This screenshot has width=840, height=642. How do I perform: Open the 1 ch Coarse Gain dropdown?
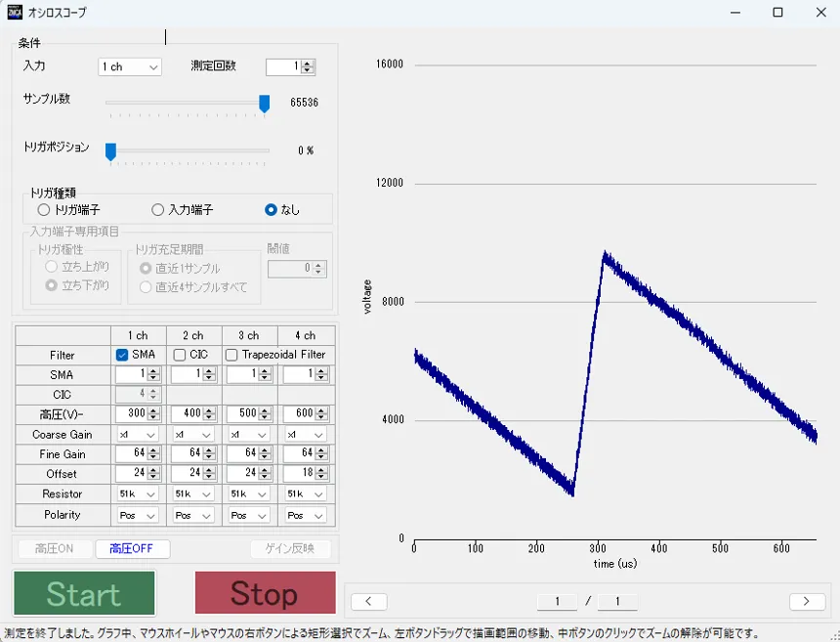137,435
